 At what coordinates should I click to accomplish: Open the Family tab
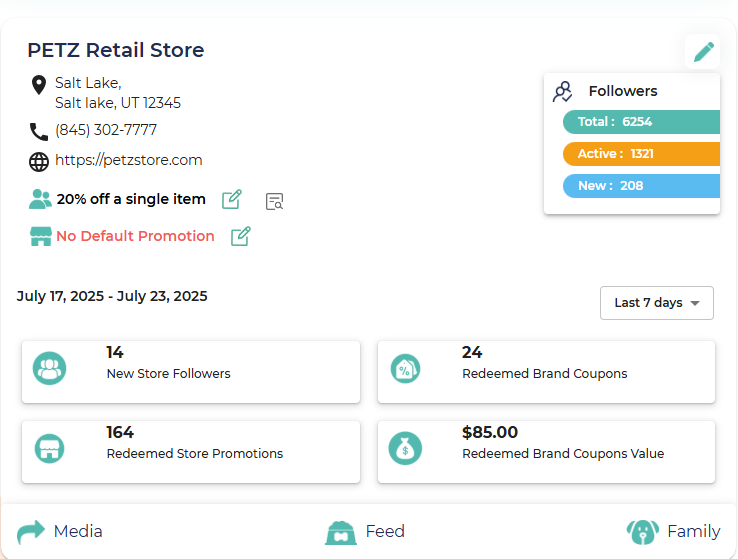673,531
